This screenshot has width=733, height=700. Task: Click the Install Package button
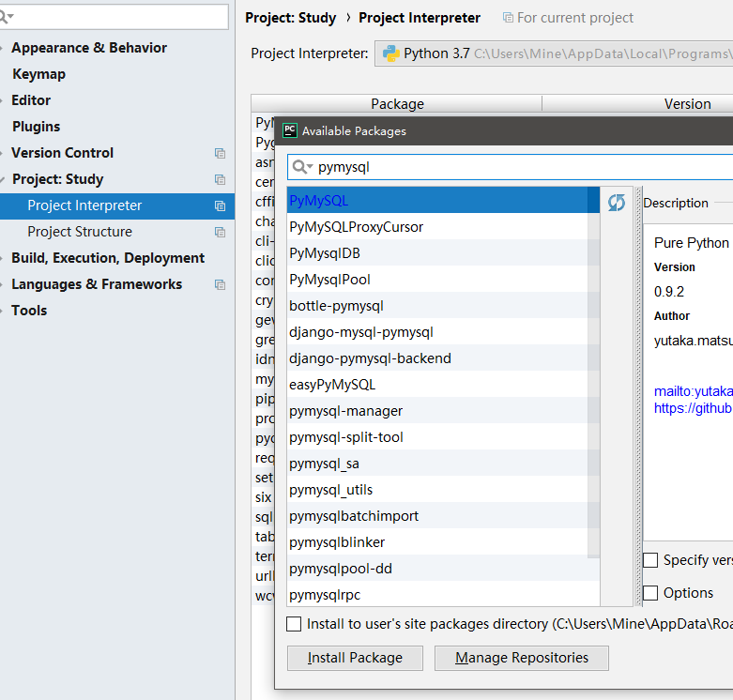355,658
